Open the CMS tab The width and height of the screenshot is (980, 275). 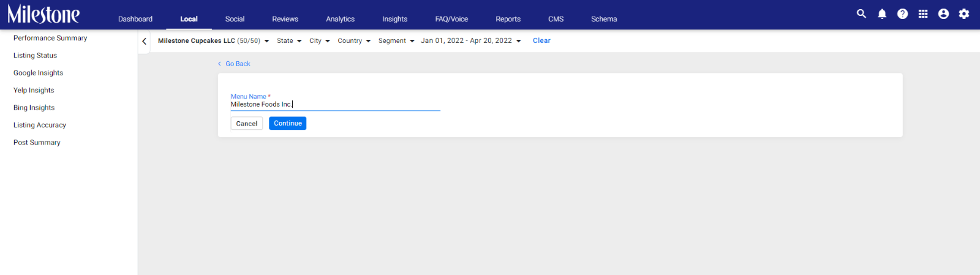[x=556, y=19]
